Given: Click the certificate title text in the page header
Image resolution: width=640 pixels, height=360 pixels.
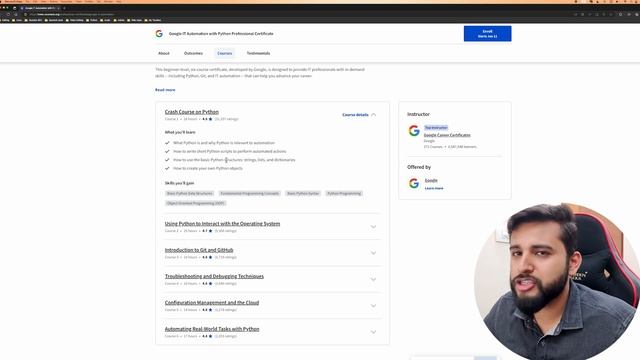Looking at the screenshot, I should 221,33.
